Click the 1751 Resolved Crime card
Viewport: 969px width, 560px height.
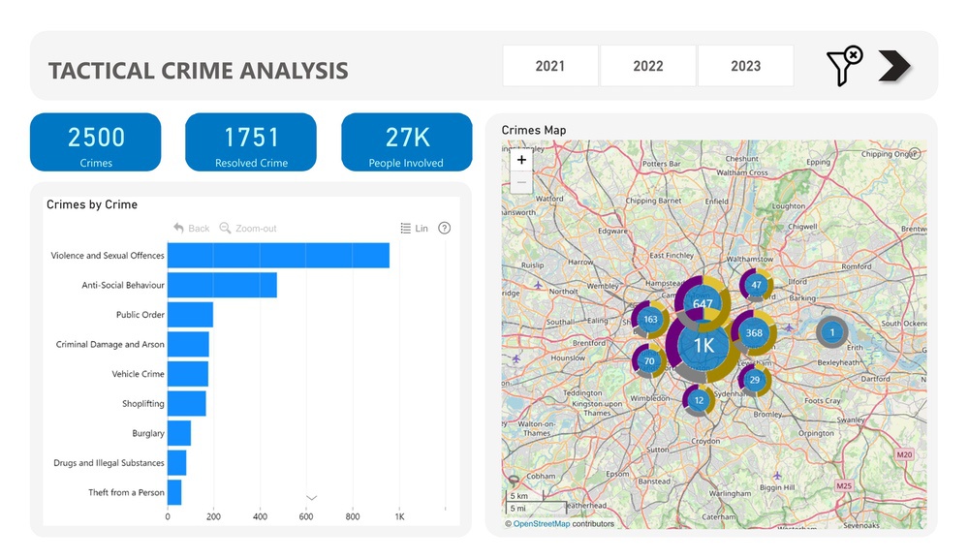pyautogui.click(x=251, y=141)
